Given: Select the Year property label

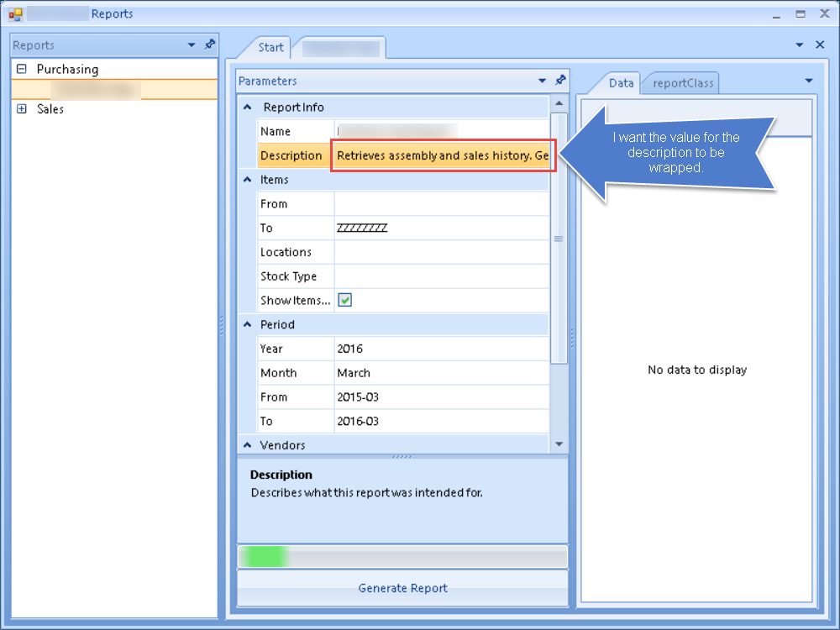Looking at the screenshot, I should [x=271, y=349].
